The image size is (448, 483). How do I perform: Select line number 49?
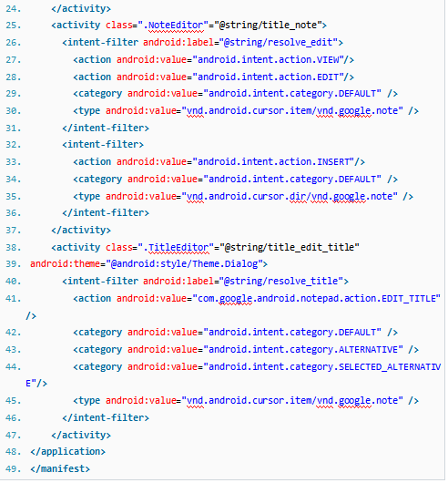tap(14, 469)
